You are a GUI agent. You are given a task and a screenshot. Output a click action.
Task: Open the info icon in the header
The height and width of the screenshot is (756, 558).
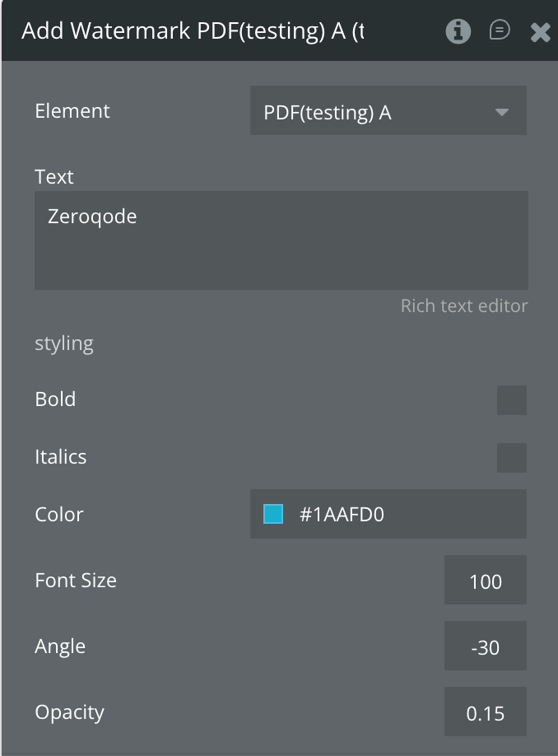click(458, 31)
